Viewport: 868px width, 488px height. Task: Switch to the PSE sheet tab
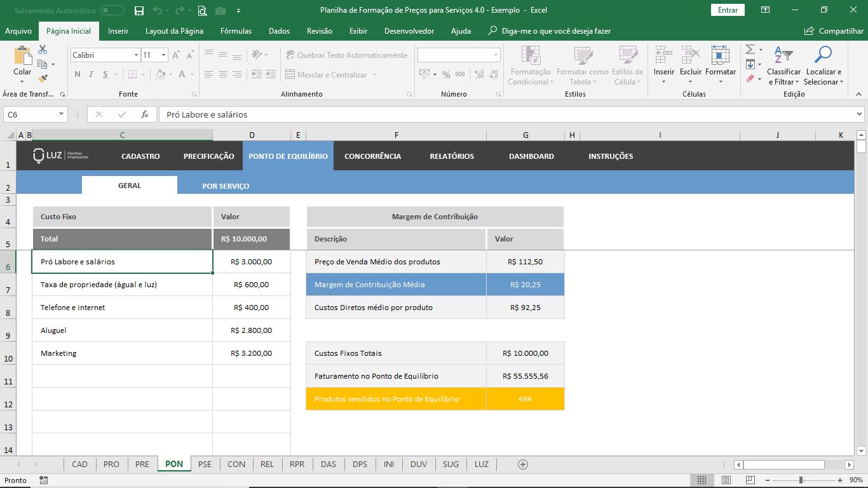(205, 464)
